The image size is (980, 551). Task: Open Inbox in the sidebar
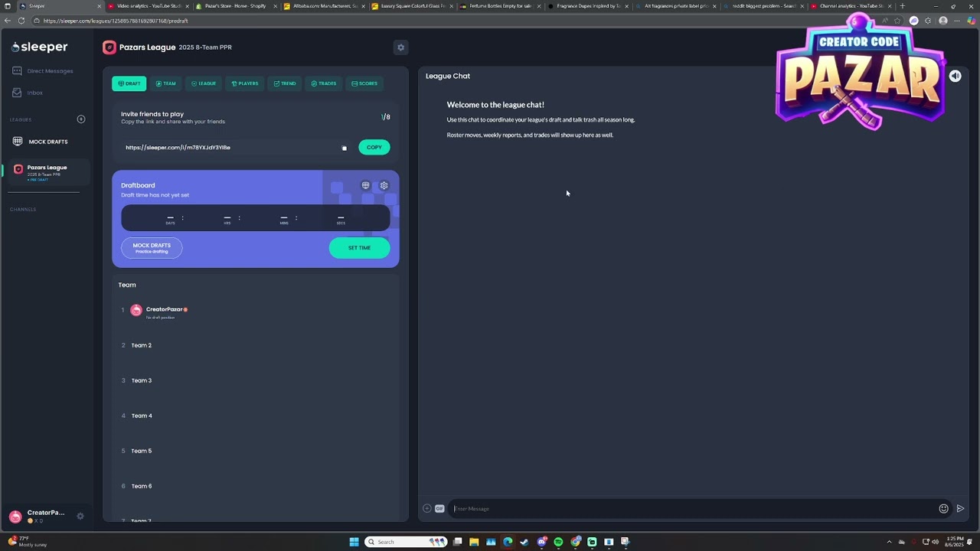28,93
